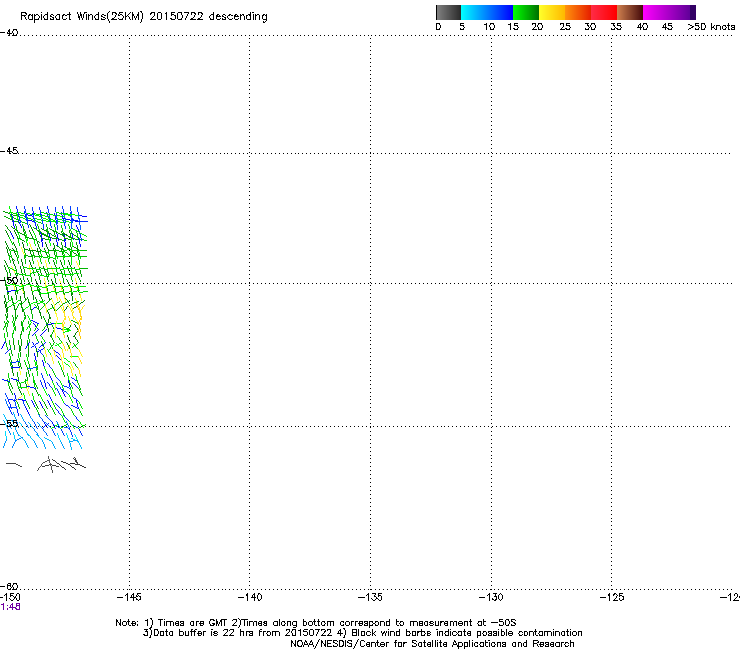This screenshot has width=740, height=650.
Task: Click the '-150' longitude axis label
Action: 10,598
